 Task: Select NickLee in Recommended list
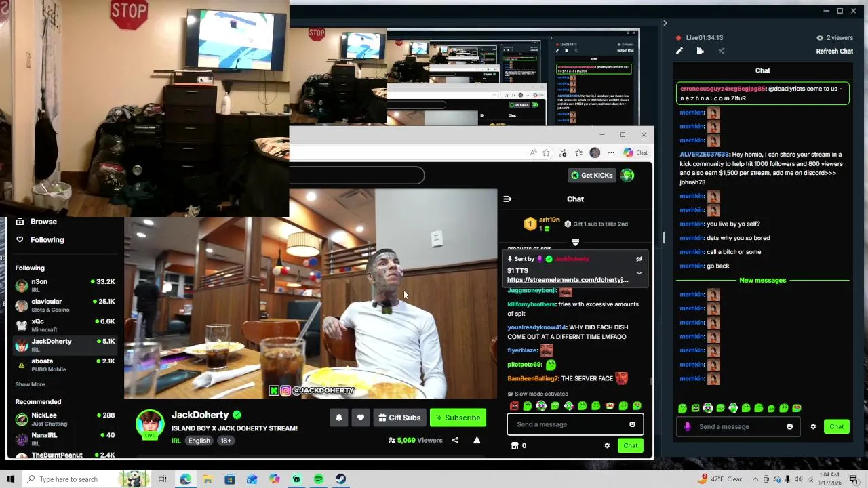point(65,419)
